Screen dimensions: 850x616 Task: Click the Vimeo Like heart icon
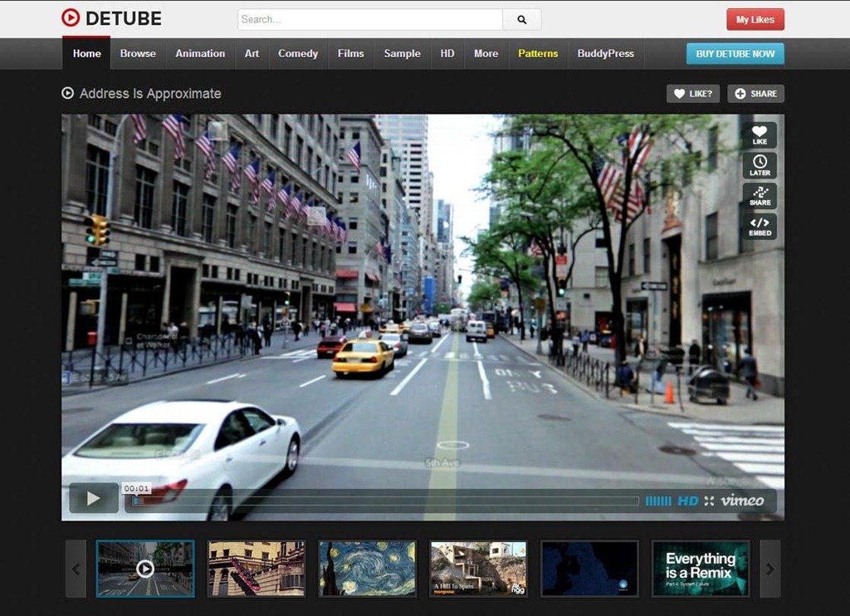point(760,134)
